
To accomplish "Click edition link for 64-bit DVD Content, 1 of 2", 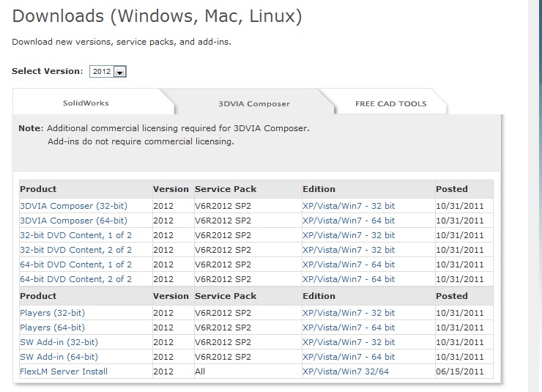I will click(349, 265).
